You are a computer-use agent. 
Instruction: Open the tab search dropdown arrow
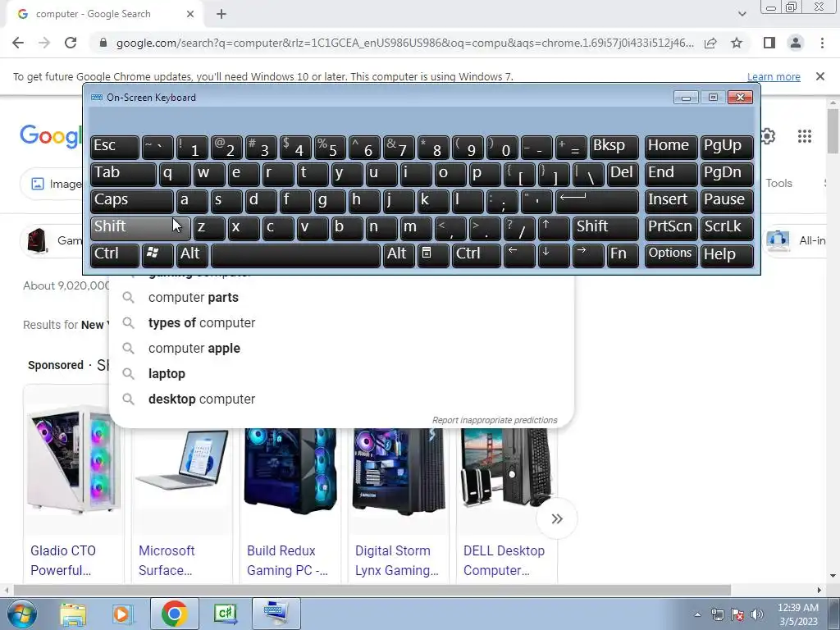coord(742,14)
